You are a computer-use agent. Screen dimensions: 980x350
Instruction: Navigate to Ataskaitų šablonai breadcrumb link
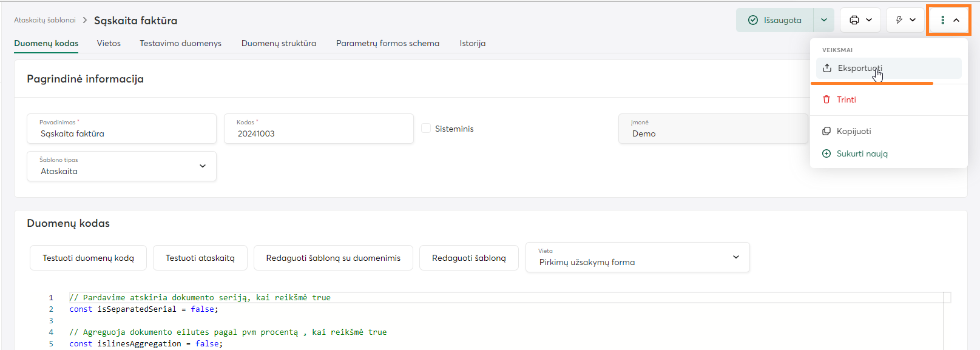point(45,20)
